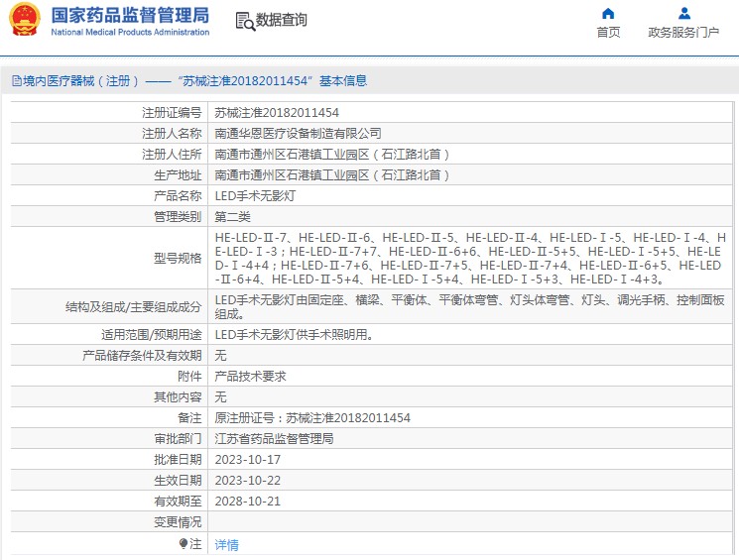Screen dimensions: 739x560
Task: Click the intended use text LED手术无影灯供手术照明用
Action: (295, 334)
